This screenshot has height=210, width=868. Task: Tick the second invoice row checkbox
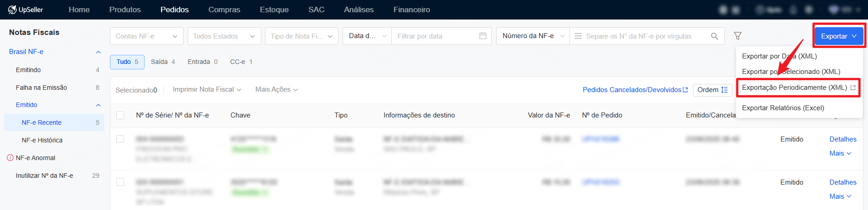coord(120,182)
